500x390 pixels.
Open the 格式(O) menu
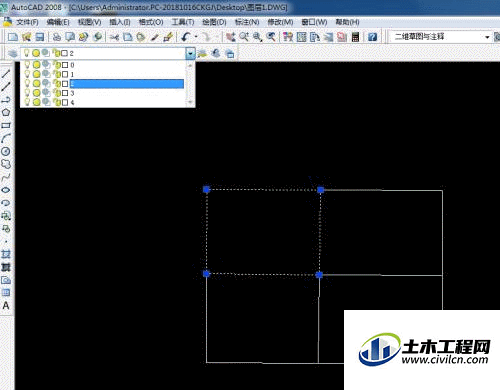tap(151, 22)
